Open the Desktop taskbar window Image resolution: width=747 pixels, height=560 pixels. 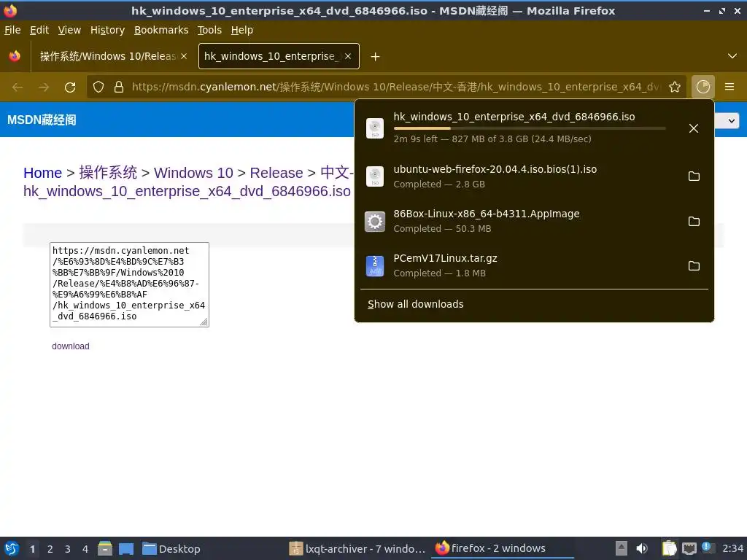point(171,548)
